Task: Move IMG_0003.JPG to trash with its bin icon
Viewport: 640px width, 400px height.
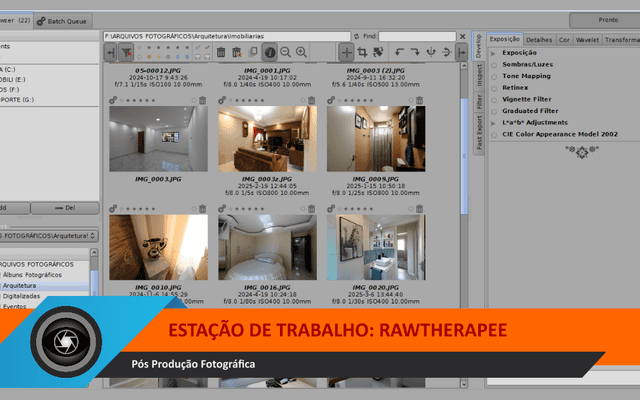Action: pyautogui.click(x=202, y=100)
